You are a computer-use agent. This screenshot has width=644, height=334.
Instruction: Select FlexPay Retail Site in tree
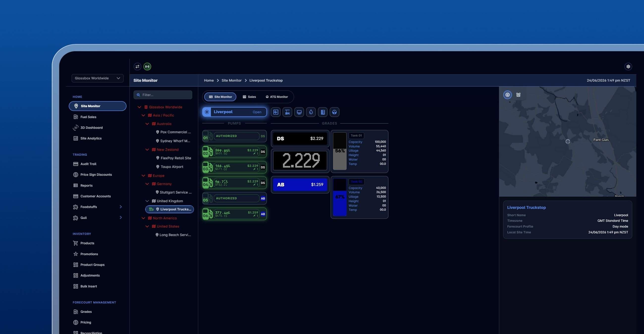pyautogui.click(x=173, y=158)
